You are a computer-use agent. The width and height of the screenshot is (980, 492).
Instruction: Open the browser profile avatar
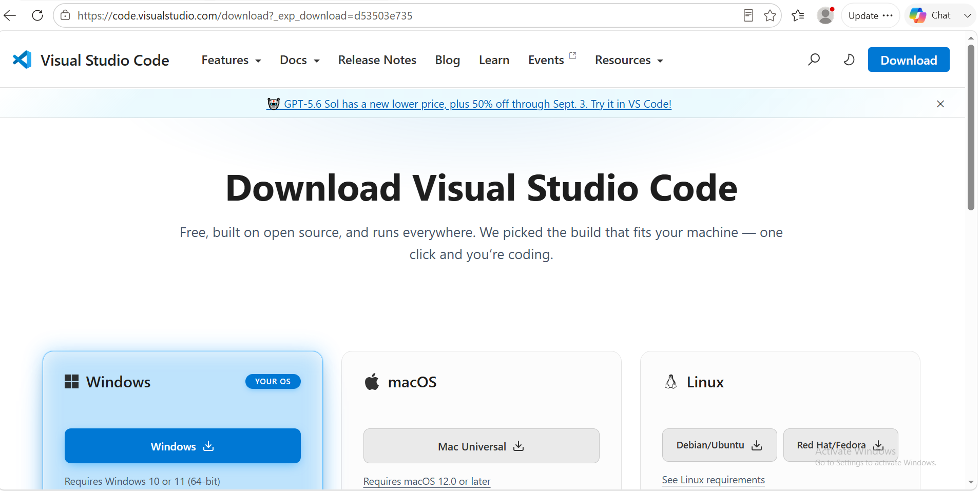pyautogui.click(x=825, y=15)
